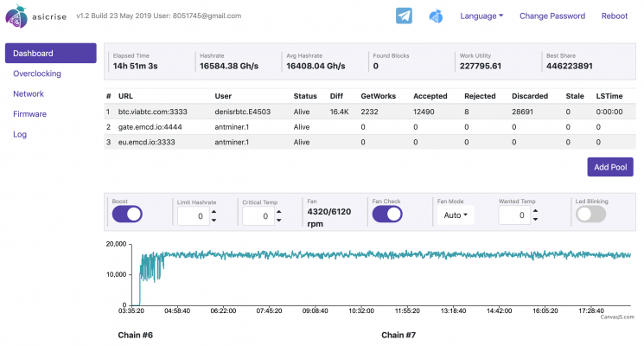Toggle the Boost switch off
This screenshot has width=644, height=346.
pos(127,214)
